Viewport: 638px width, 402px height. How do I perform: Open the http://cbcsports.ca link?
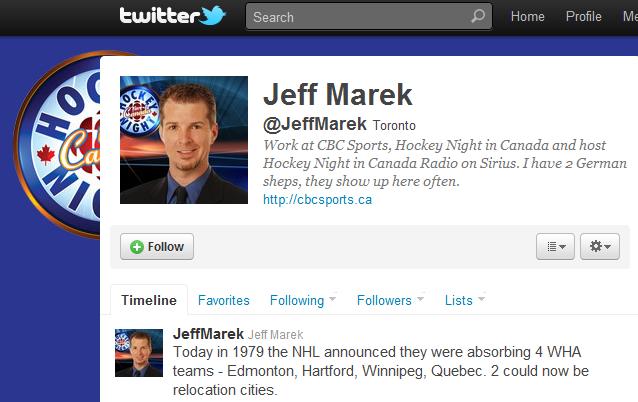point(317,200)
